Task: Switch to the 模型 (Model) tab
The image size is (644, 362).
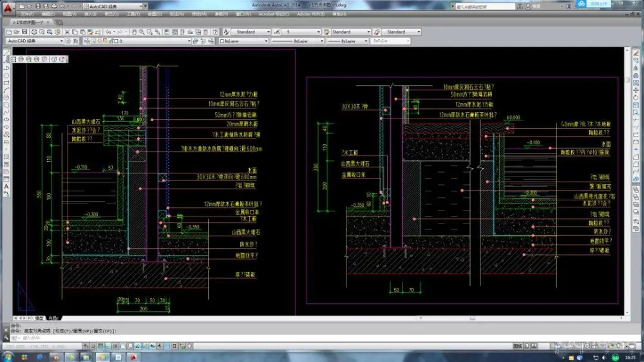Action: click(39, 318)
